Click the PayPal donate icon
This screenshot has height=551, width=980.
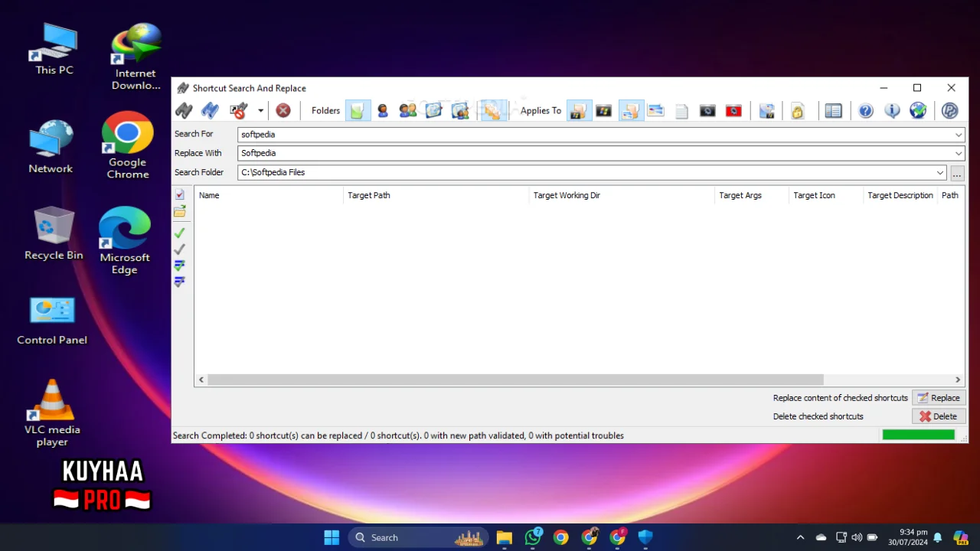point(950,110)
